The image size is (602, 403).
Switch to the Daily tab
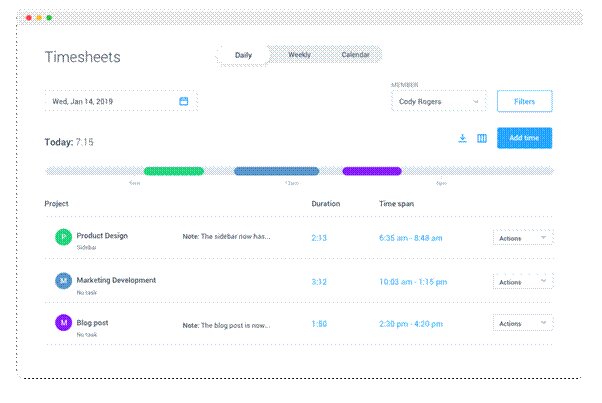(x=243, y=55)
